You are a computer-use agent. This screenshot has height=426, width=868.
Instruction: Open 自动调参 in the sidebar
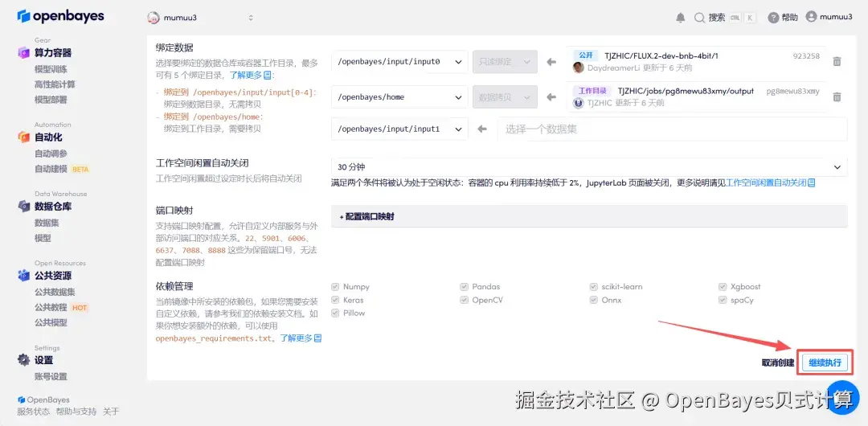coord(51,154)
